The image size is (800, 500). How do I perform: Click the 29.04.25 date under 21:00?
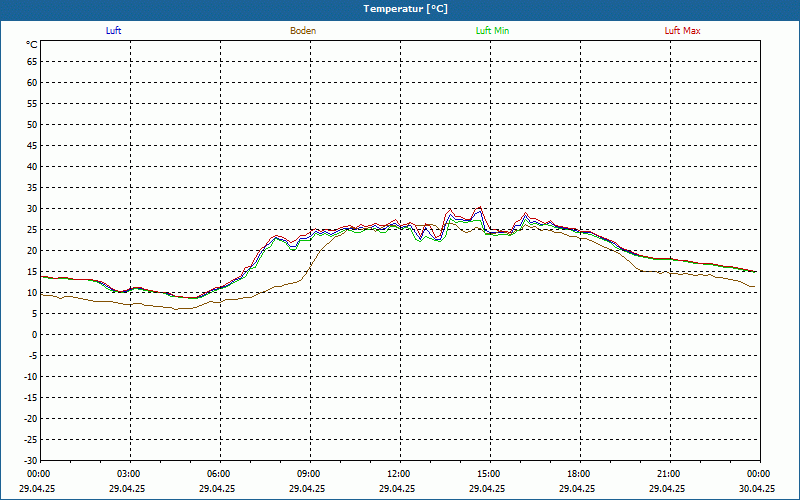click(x=667, y=488)
